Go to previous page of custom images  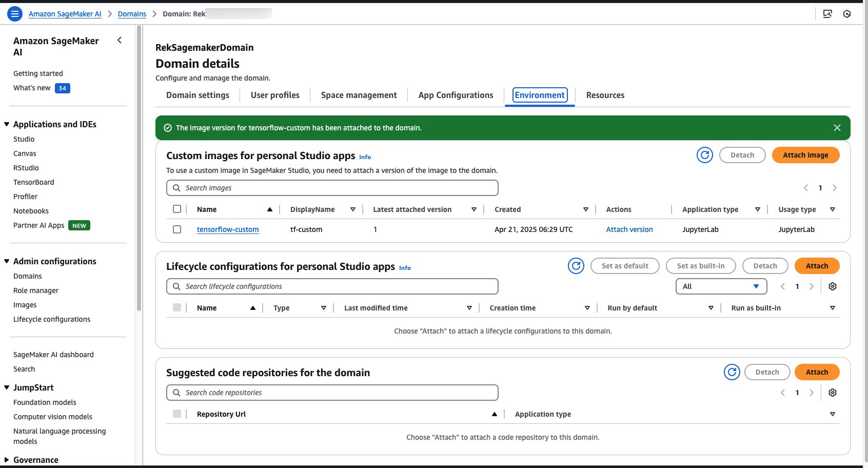(806, 188)
